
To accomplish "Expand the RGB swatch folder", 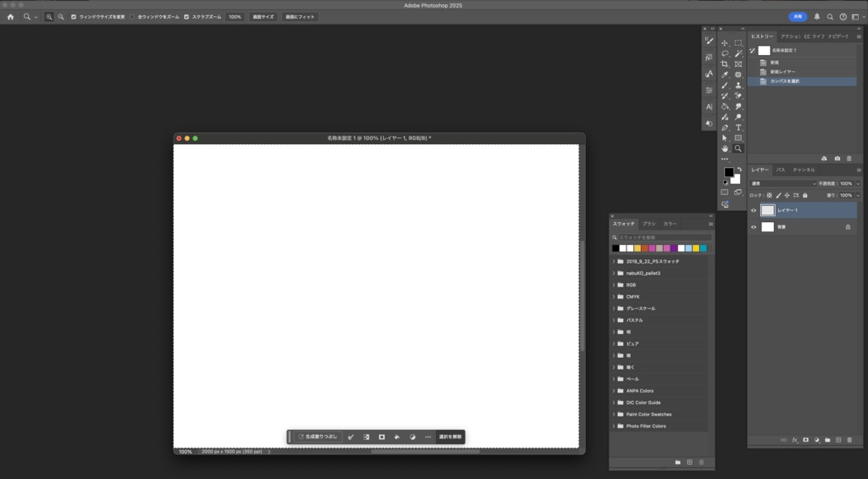I will pos(614,285).
